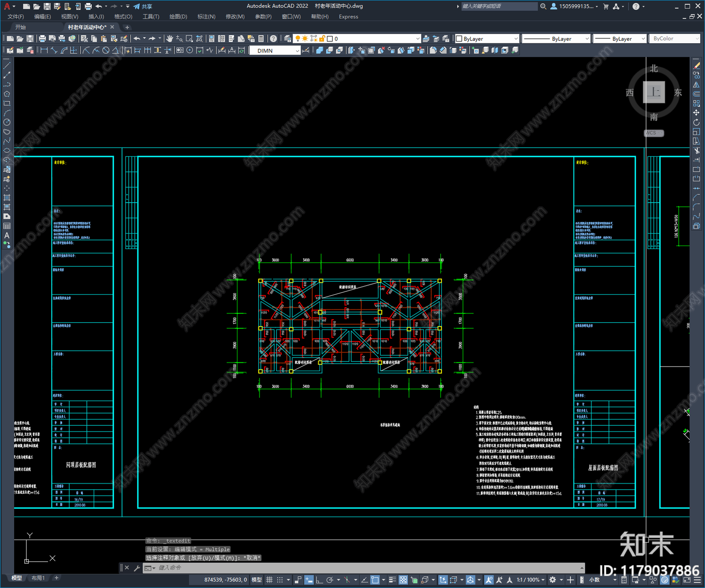Select the Linear dimension tool

44,50
